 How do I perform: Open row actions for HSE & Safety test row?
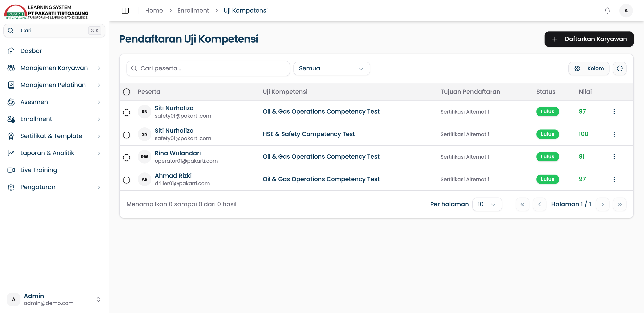point(614,134)
